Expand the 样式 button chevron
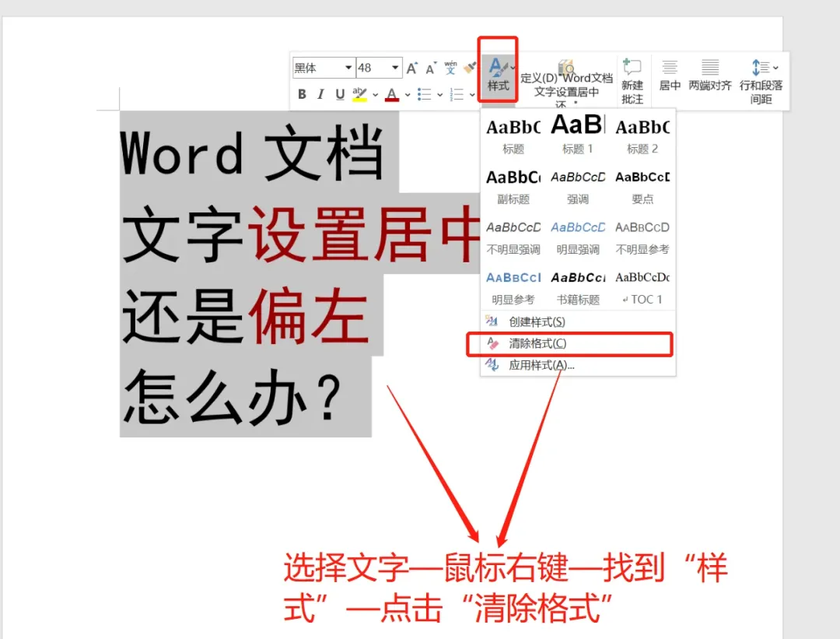 pyautogui.click(x=513, y=68)
